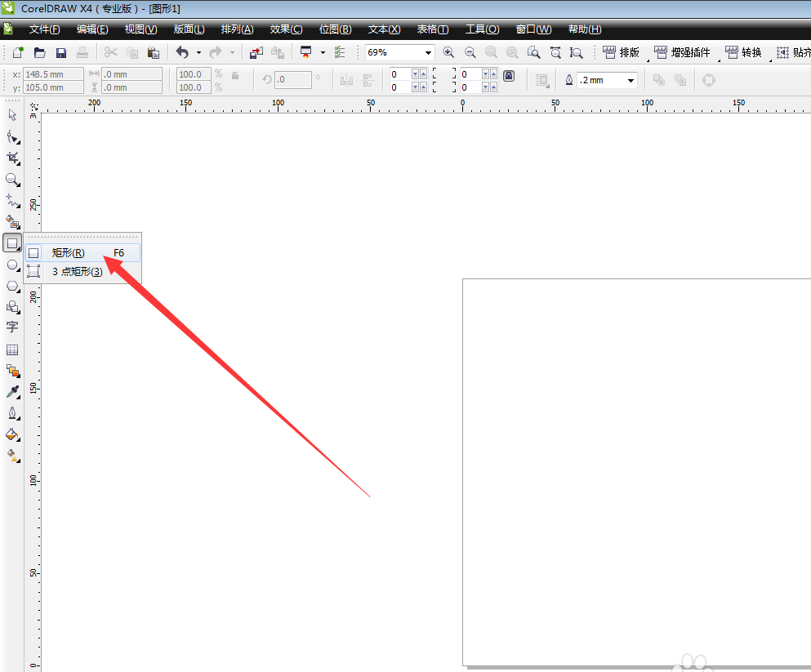Select the Polygon tool
This screenshot has height=672, width=811.
tap(12, 286)
